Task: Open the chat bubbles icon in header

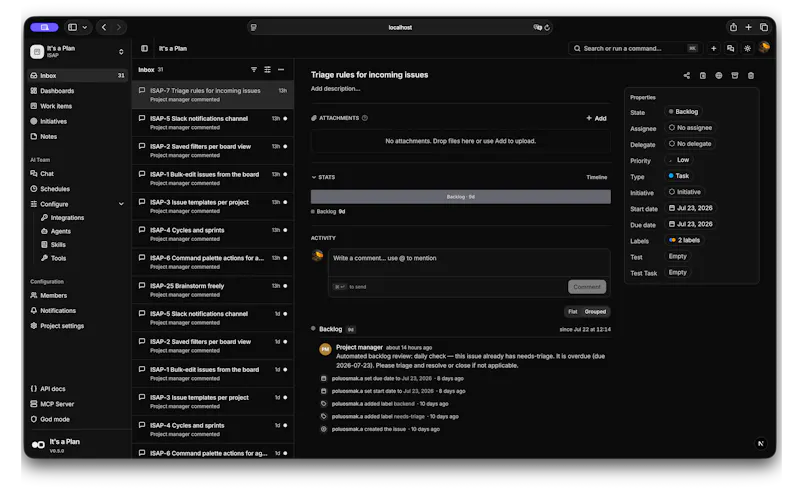Action: [731, 48]
